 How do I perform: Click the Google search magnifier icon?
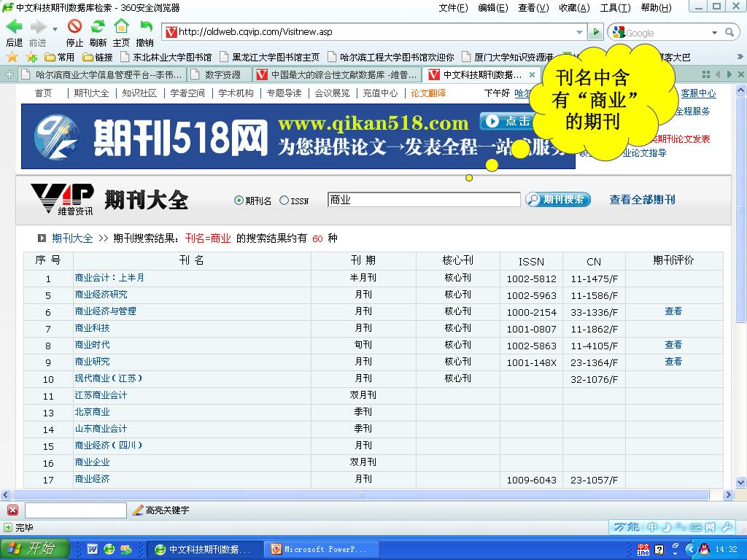[729, 32]
